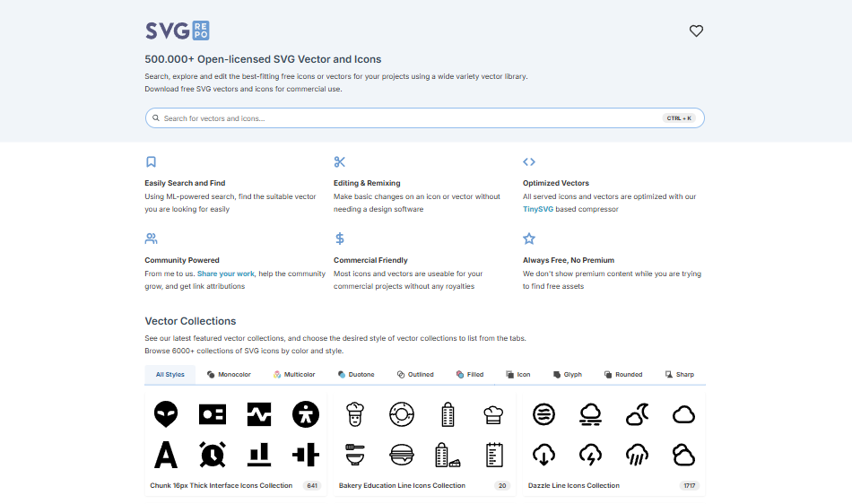
Task: Follow the Share your work link
Action: 225,274
